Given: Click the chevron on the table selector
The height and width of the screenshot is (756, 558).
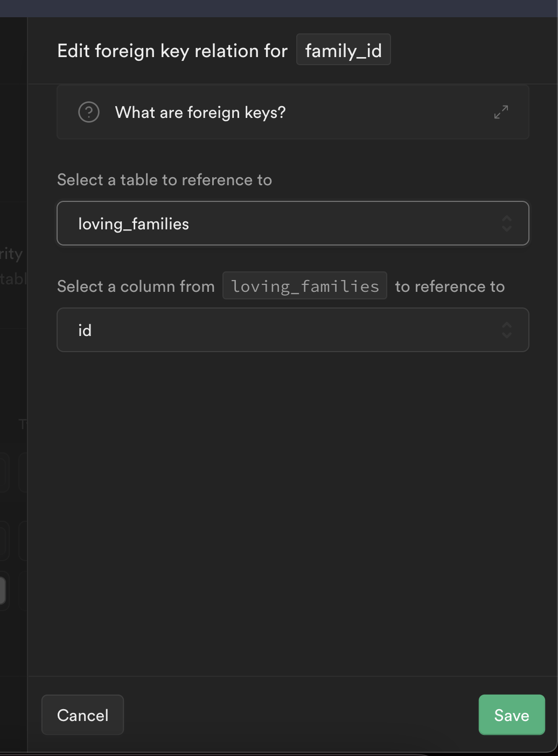Looking at the screenshot, I should pyautogui.click(x=506, y=223).
